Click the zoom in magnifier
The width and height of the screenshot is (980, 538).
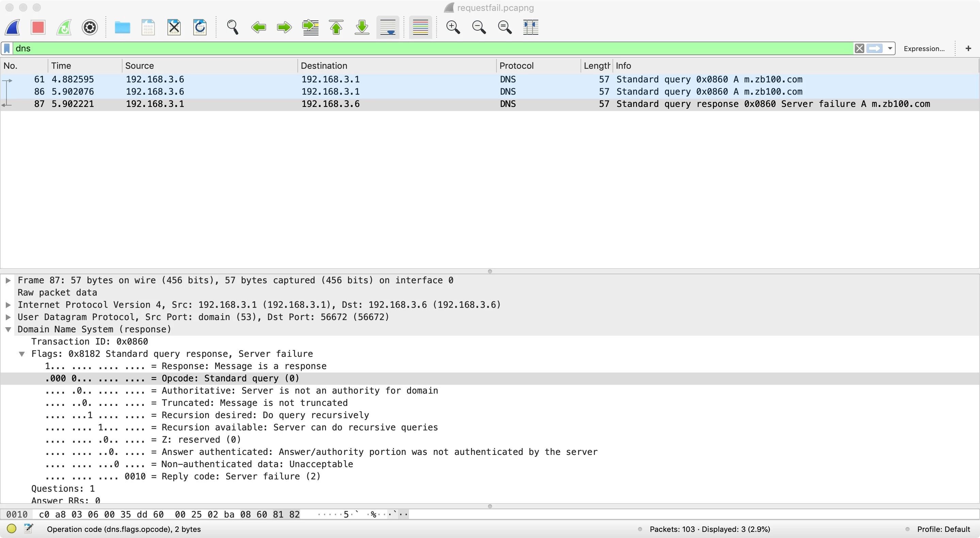point(453,27)
